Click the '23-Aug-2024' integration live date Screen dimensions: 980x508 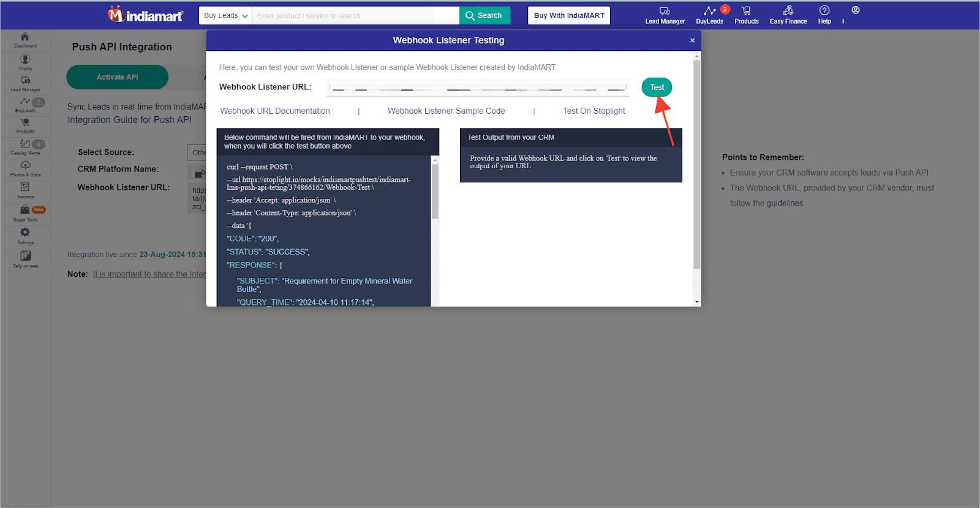(x=162, y=255)
